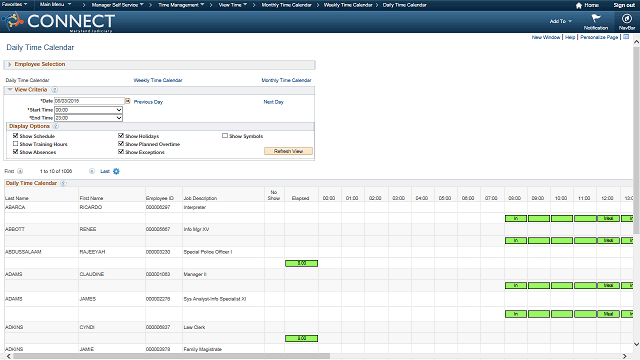Enable Show Symbols checkbox
The height and width of the screenshot is (360, 640).
(225, 136)
